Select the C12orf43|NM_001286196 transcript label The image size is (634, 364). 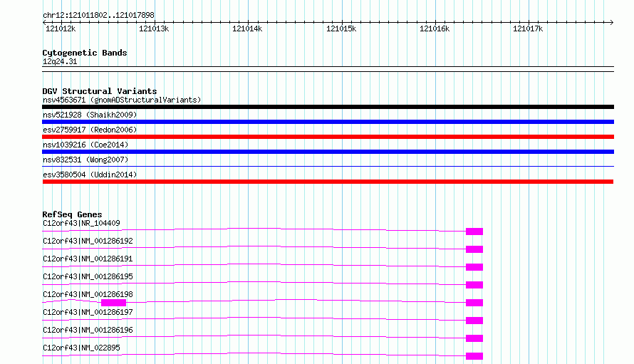[88, 330]
